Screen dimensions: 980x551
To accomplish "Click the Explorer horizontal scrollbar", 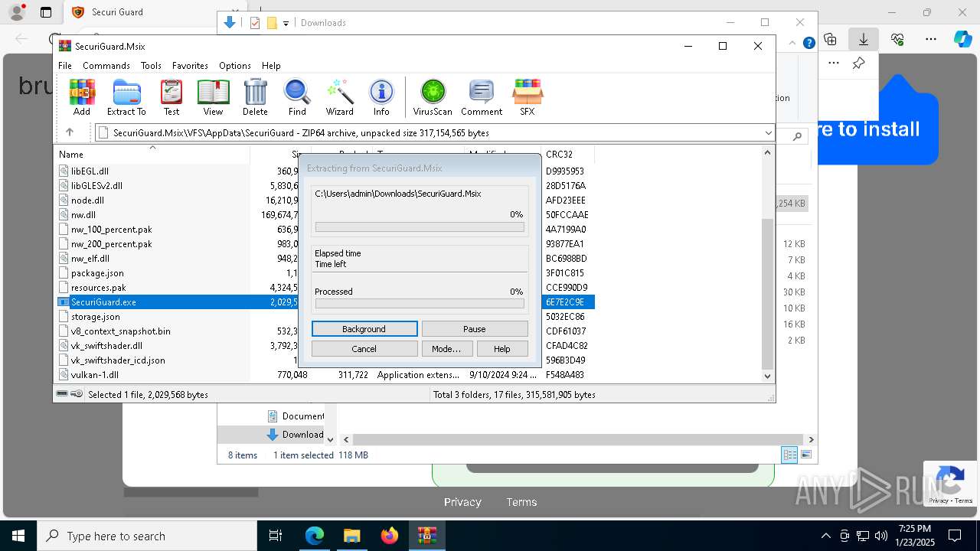I will pos(578,439).
